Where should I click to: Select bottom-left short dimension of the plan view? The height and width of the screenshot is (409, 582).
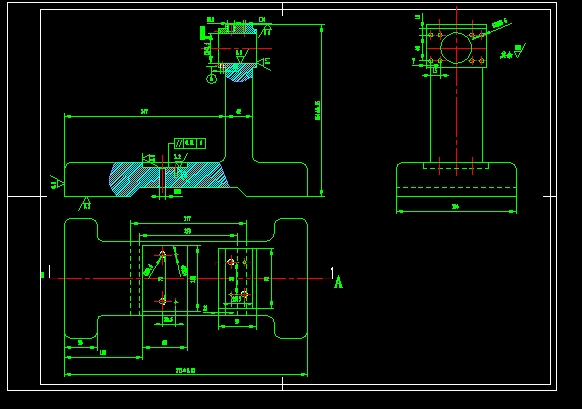tap(81, 345)
